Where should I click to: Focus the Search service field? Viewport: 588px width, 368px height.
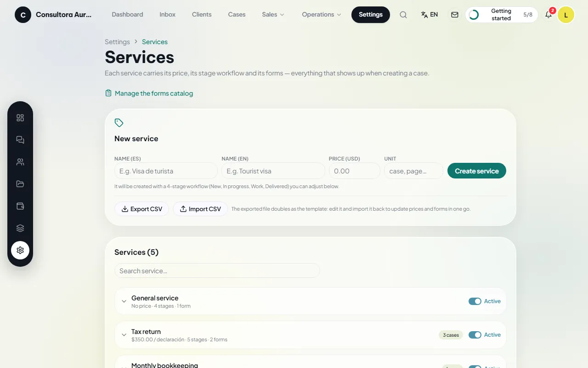pos(217,270)
